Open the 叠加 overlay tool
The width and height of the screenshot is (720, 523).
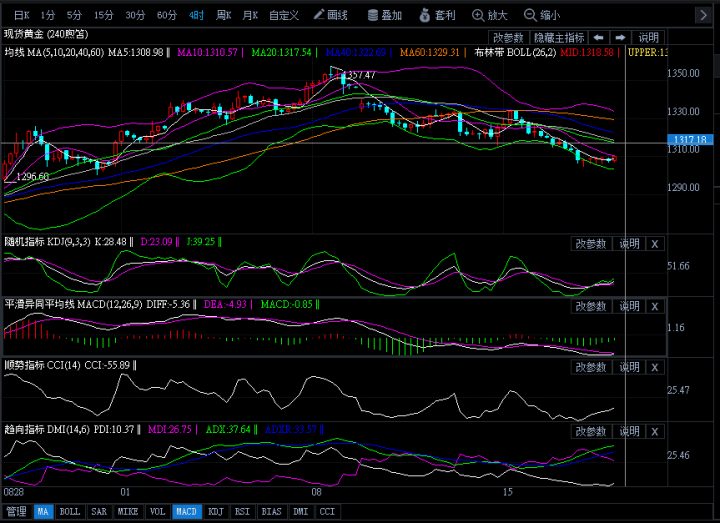(x=384, y=15)
